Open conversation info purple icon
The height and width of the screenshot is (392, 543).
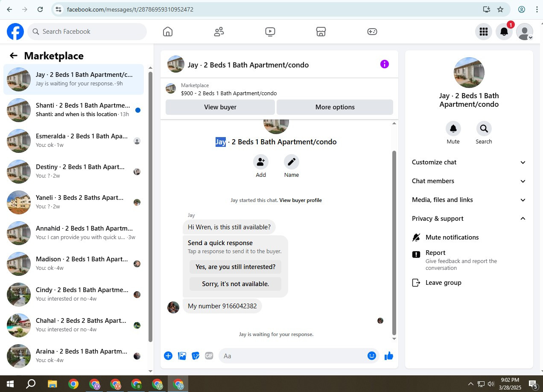click(385, 64)
